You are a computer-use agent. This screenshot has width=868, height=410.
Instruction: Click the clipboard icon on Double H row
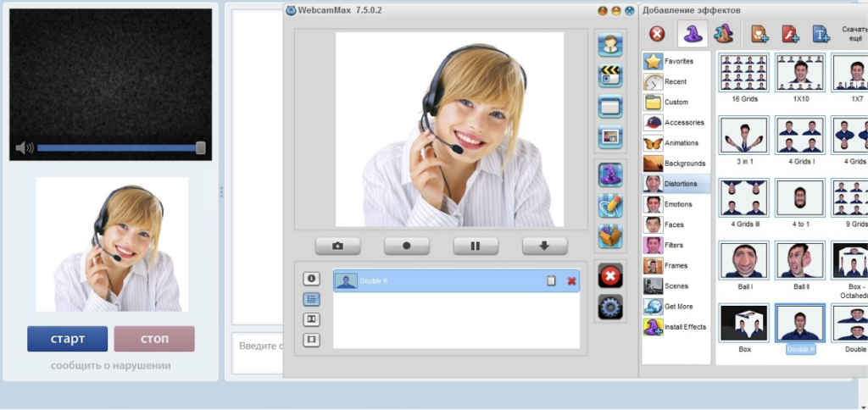(x=551, y=280)
